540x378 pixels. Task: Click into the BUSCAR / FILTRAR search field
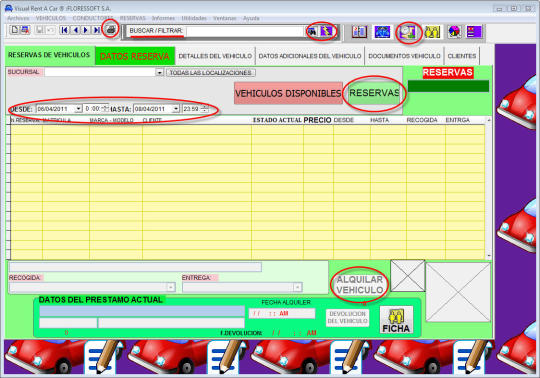245,31
